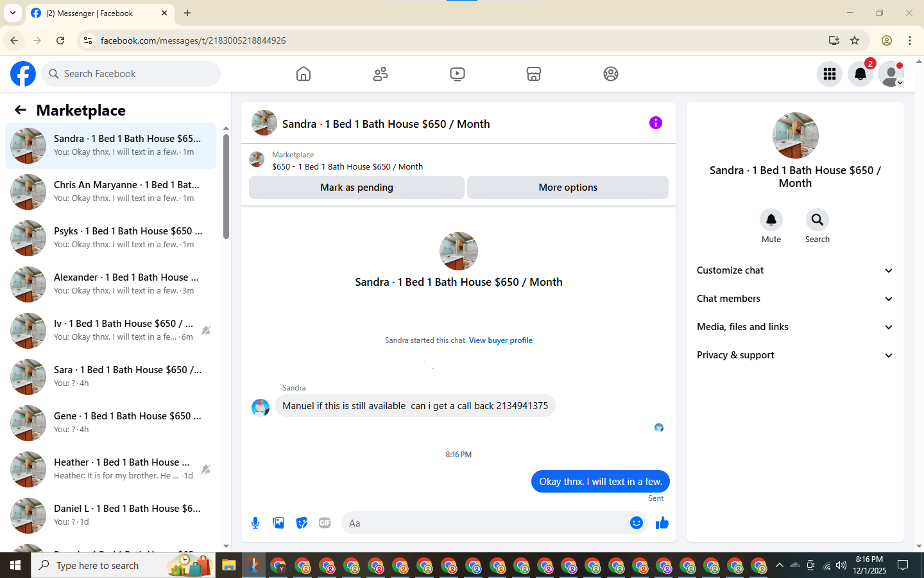
Task: Open the Heather conversation
Action: pos(110,469)
